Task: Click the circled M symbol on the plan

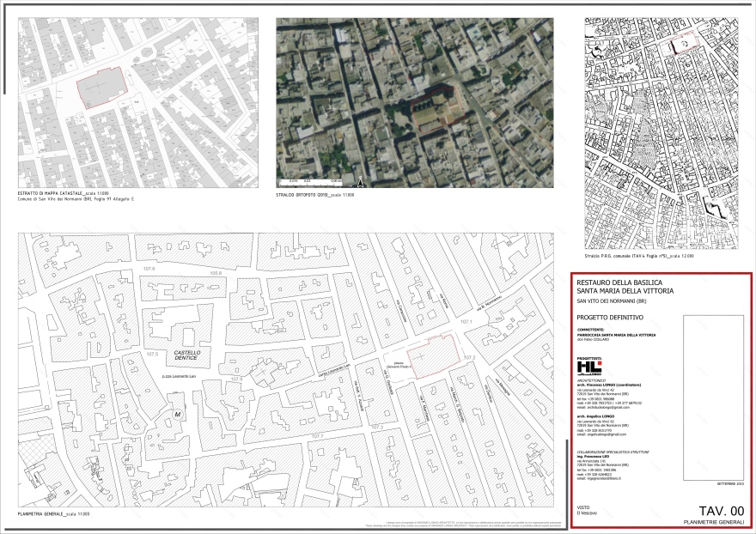Action: pos(178,414)
